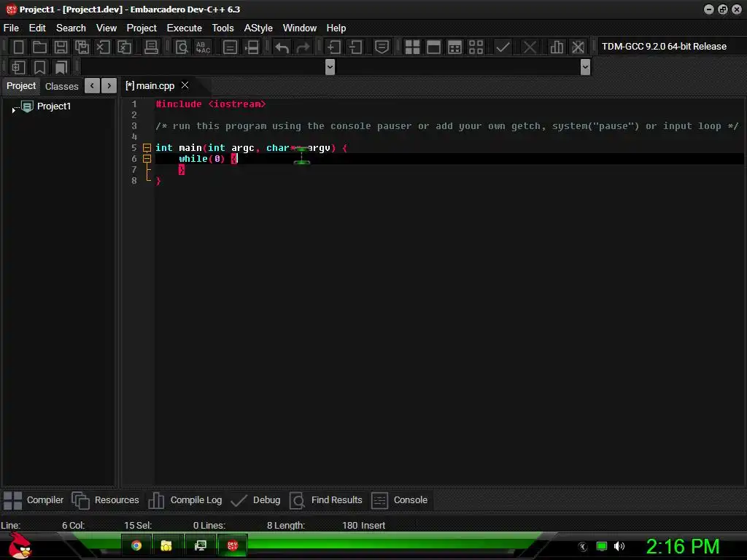747x560 pixels.
Task: Open the Console bottom panel tab
Action: pos(399,500)
